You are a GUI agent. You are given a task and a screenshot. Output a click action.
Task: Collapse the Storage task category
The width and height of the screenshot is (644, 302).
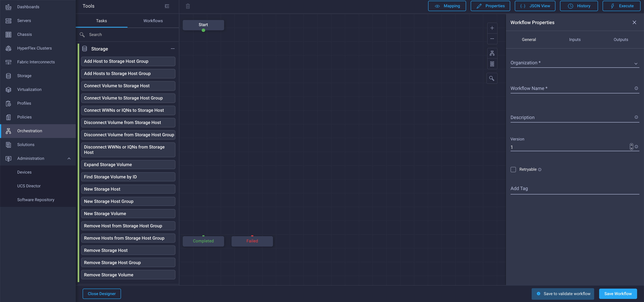pos(173,49)
